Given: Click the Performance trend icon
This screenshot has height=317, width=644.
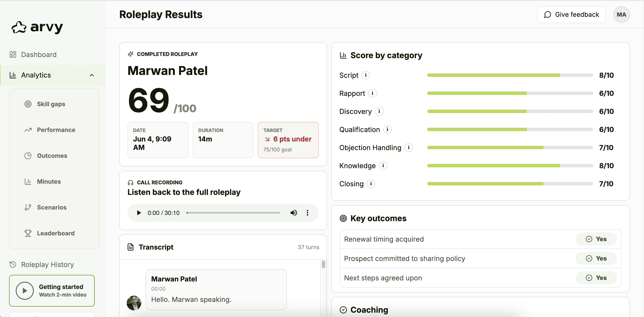Looking at the screenshot, I should coord(28,130).
